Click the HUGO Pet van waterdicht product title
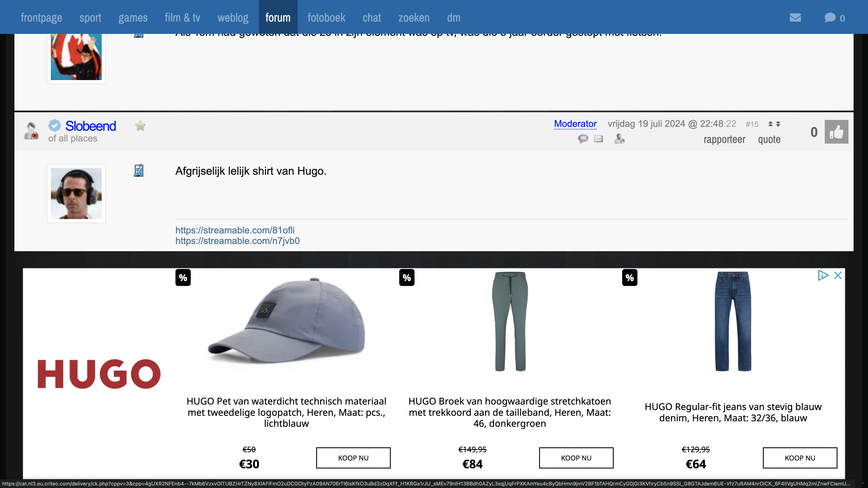 pos(287,412)
